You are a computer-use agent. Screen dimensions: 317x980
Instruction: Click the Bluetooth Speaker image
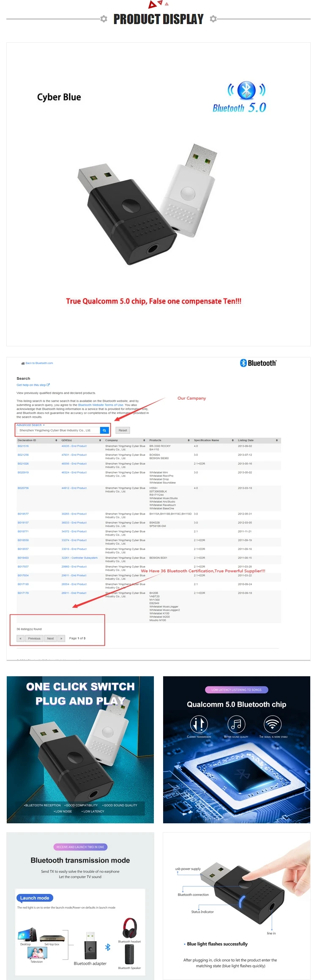tap(130, 955)
